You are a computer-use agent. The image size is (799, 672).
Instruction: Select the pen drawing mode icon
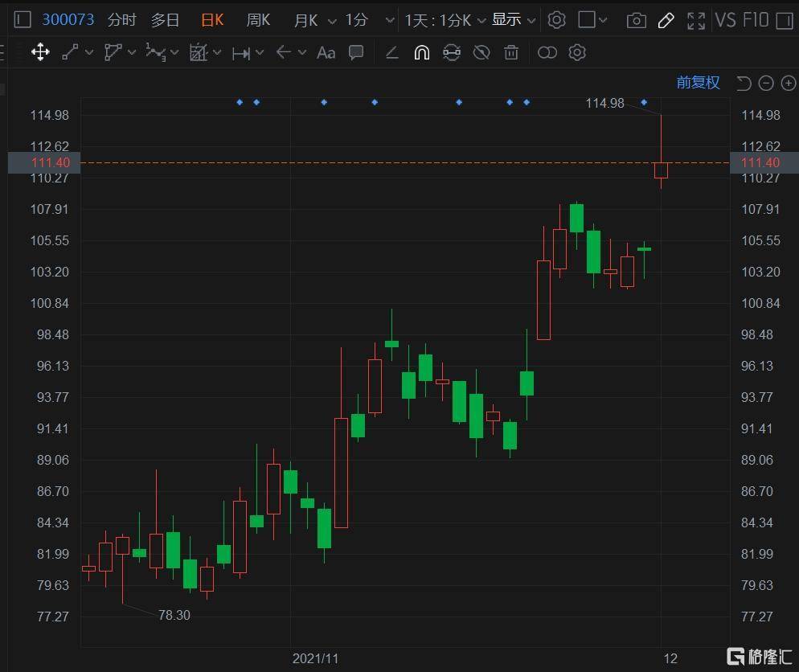[x=666, y=19]
